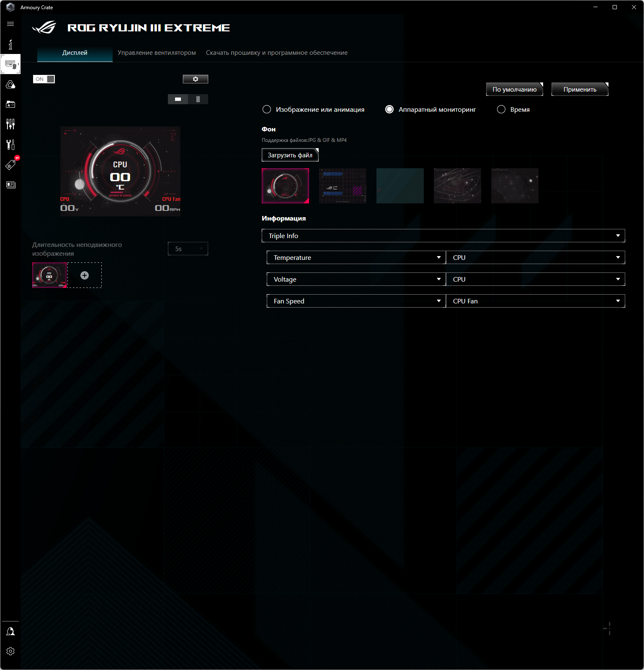Select vertical display orientation icon

(198, 99)
